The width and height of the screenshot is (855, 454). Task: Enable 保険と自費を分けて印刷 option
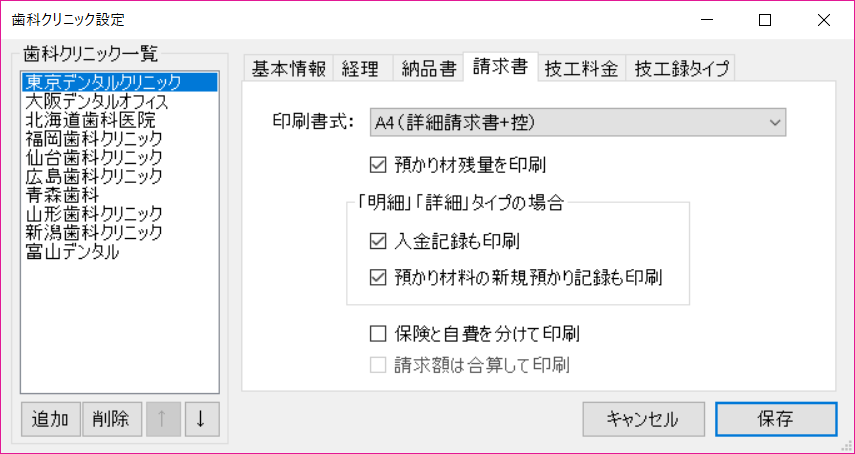click(378, 333)
